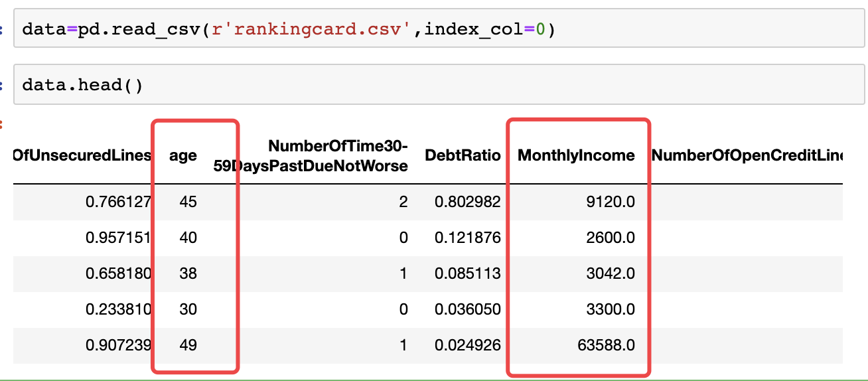
Task: Click the age value 38
Action: [188, 273]
